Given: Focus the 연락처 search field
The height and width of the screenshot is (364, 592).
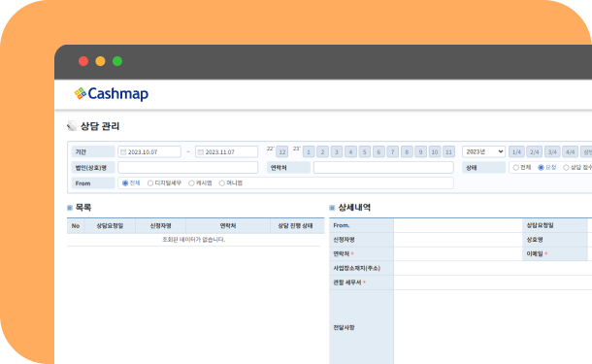Looking at the screenshot, I should 383,167.
